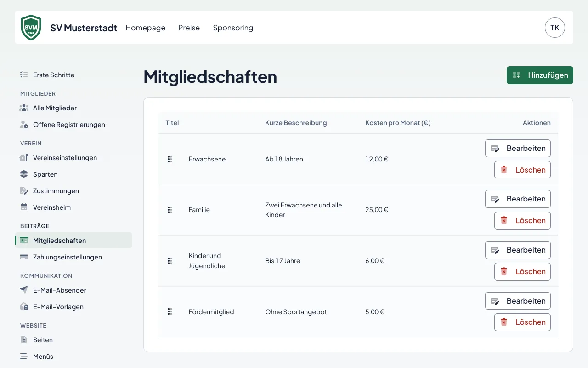Image resolution: width=588 pixels, height=368 pixels.
Task: Open Seiten in the sidebar
Action: point(73,339)
